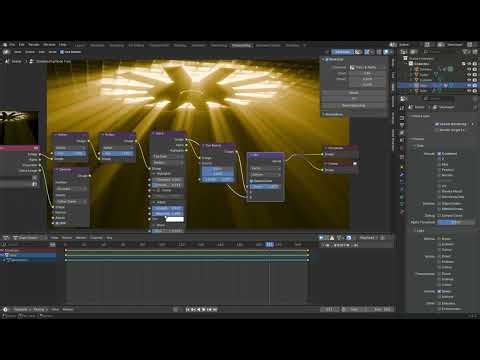This screenshot has height=360, width=480.
Task: Select Scene Collection in the Outliner
Action: pos(421,58)
